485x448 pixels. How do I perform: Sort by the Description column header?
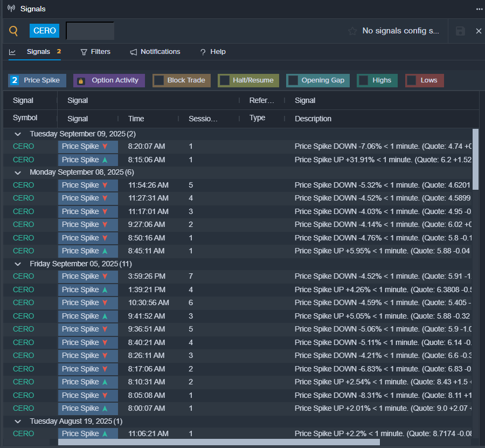[x=313, y=119]
